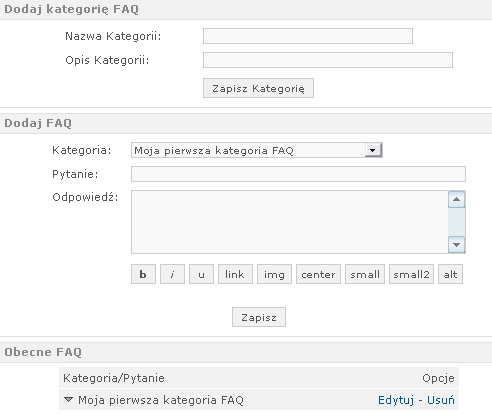
Task: Insert an image tag using img button
Action: (274, 274)
